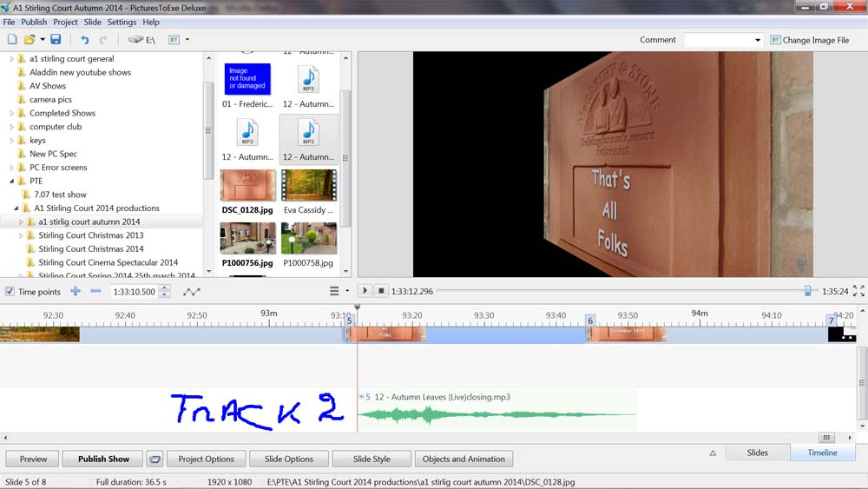Stop playback with the Stop button

(x=381, y=291)
